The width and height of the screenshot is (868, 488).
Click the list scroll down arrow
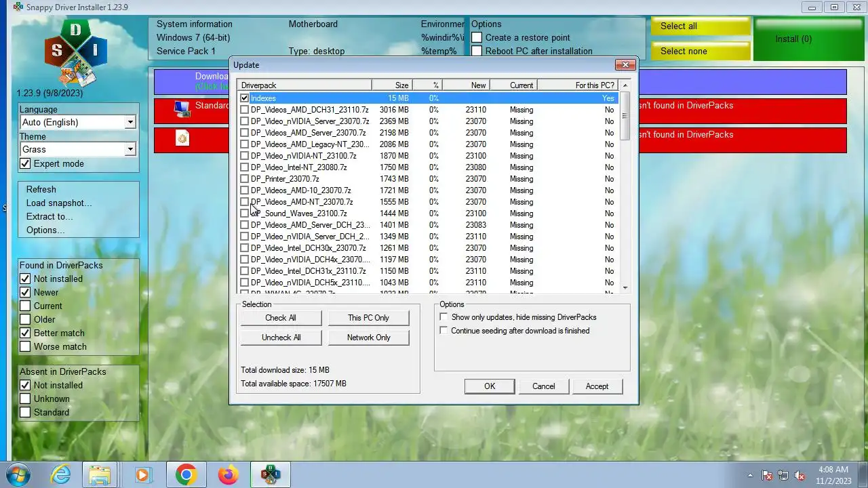625,288
